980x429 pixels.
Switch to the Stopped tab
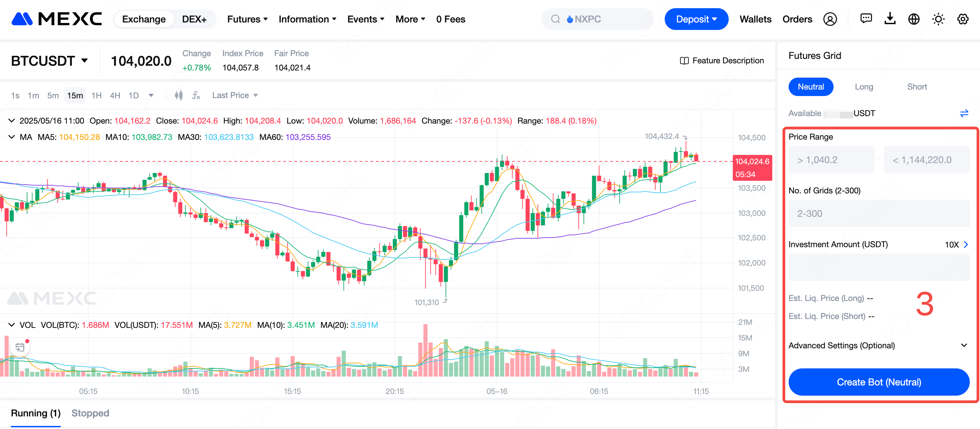(90, 413)
